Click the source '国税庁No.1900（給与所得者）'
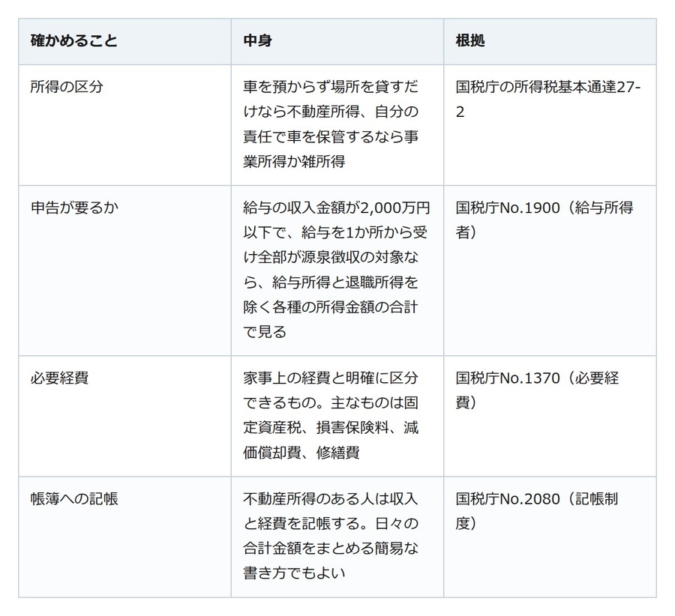 pyautogui.click(x=544, y=220)
